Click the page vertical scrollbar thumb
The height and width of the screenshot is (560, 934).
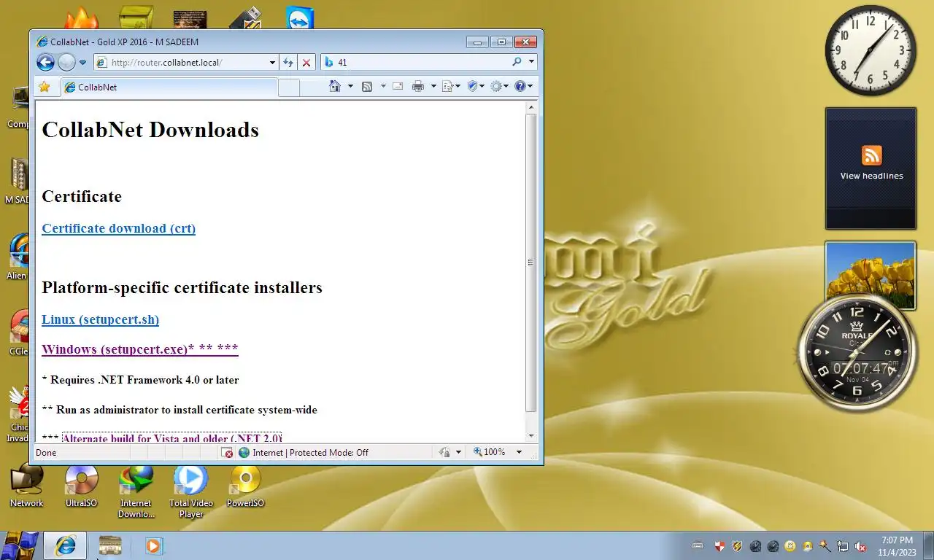(x=531, y=262)
